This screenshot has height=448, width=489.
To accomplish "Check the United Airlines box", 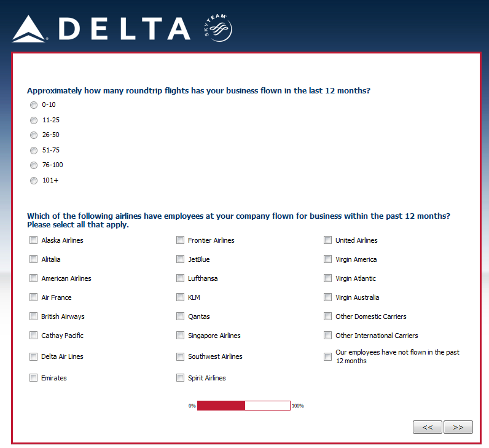I will tap(328, 240).
